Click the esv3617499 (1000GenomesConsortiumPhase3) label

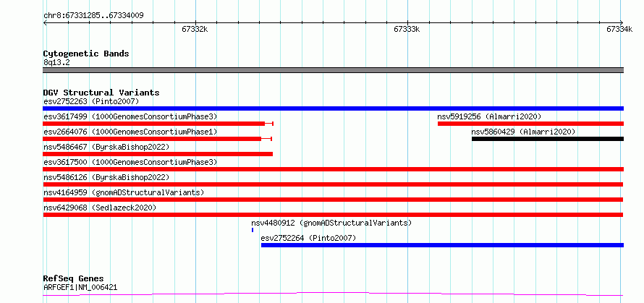130,116
